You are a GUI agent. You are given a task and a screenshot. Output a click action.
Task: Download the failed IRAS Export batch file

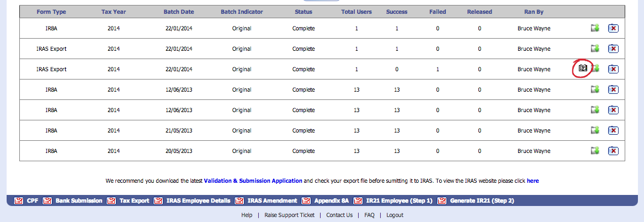pyautogui.click(x=595, y=68)
